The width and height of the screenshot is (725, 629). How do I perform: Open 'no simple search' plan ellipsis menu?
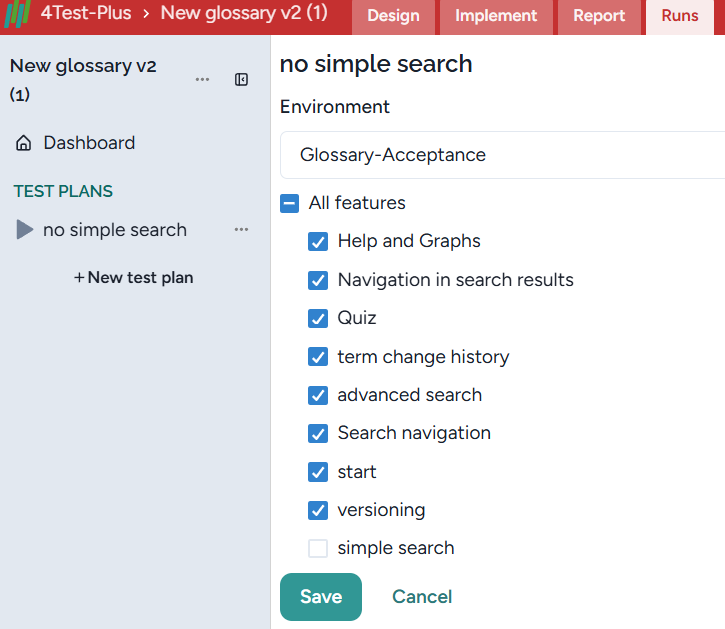241,230
